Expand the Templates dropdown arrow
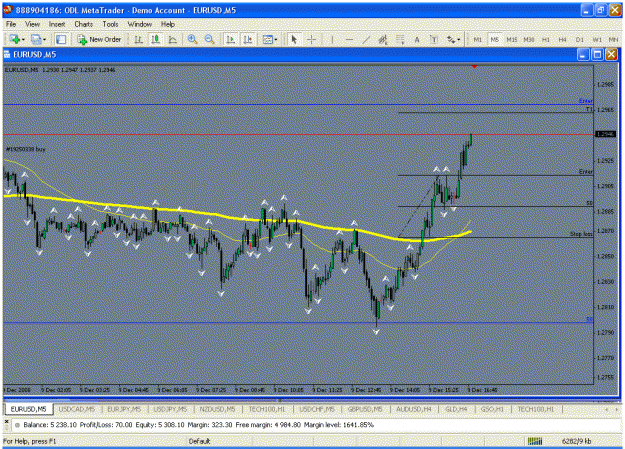The image size is (625, 449). click(x=276, y=39)
